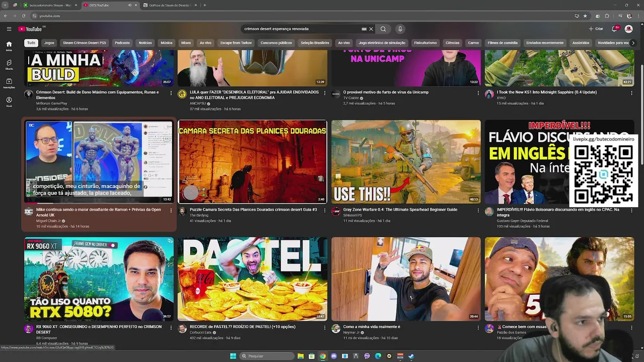
Task: Start voice search with the microphone icon
Action: pos(400,29)
